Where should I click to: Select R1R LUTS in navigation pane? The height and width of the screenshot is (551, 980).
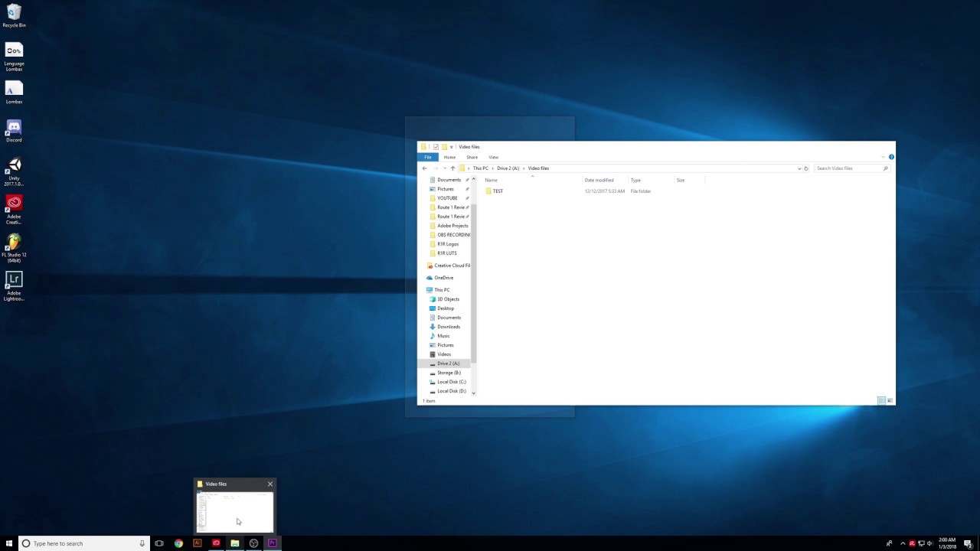coord(449,253)
